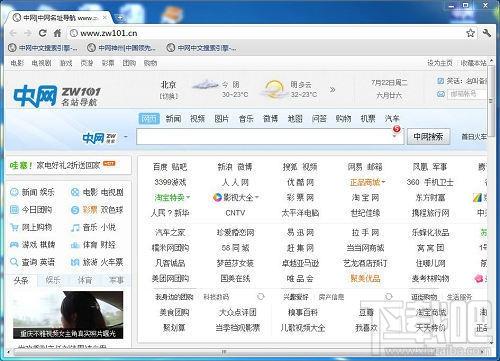
Task: Expand the 影视大全 dropdown arrow
Action: click(257, 197)
